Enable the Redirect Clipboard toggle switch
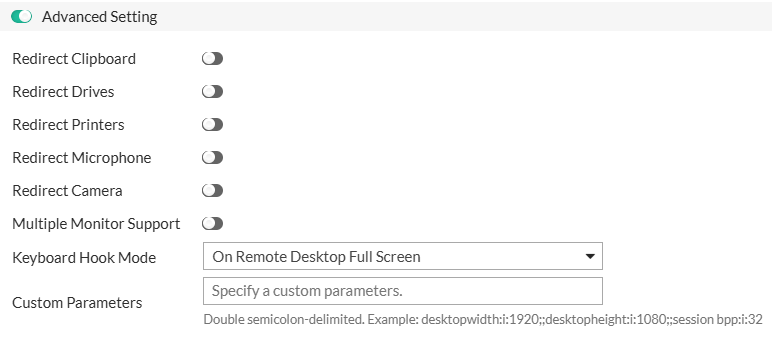Screen dimensions: 772x360 click(212, 59)
